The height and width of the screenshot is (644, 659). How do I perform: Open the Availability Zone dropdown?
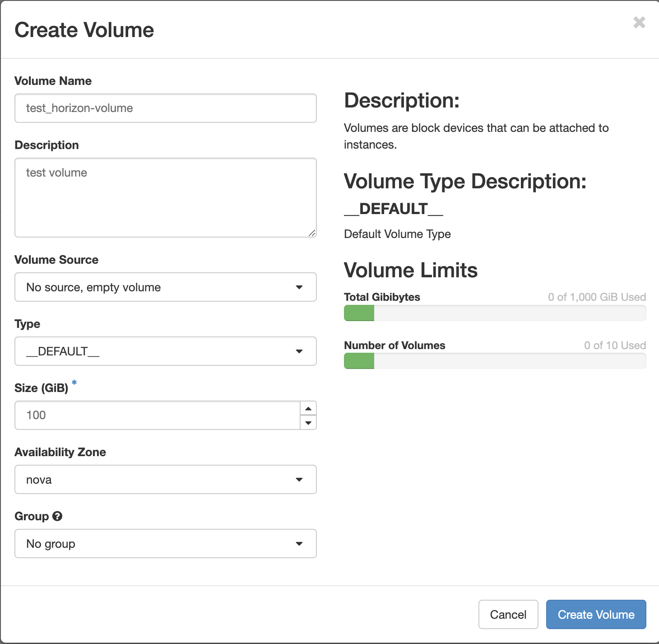click(x=166, y=480)
